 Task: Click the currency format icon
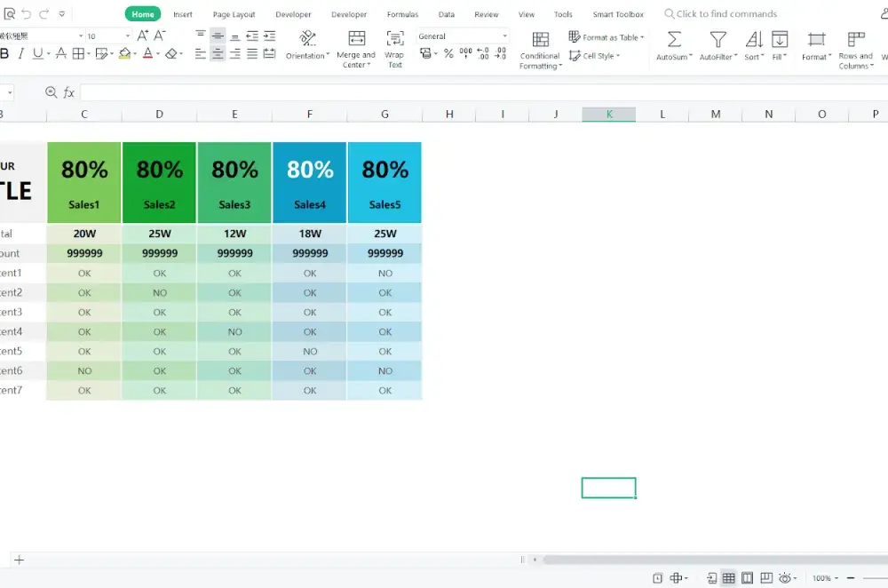click(426, 54)
